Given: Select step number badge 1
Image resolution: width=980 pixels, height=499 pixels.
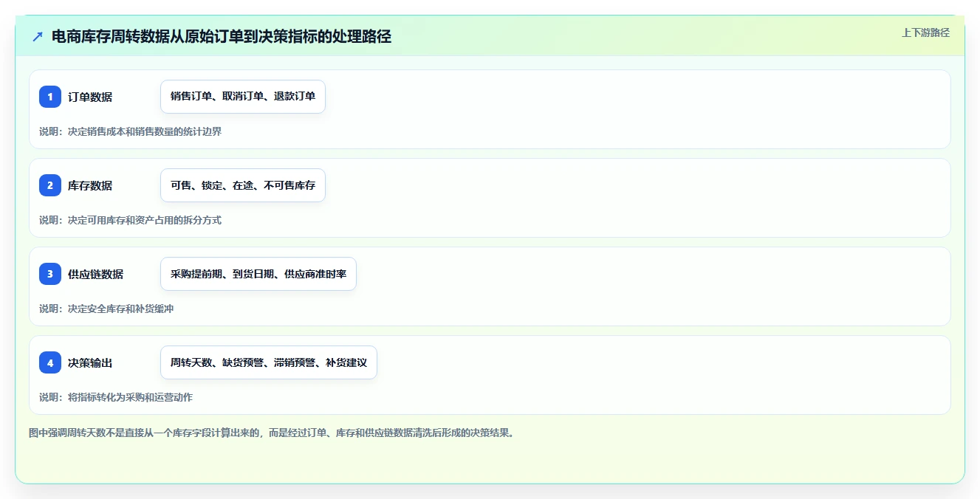Looking at the screenshot, I should coord(50,97).
